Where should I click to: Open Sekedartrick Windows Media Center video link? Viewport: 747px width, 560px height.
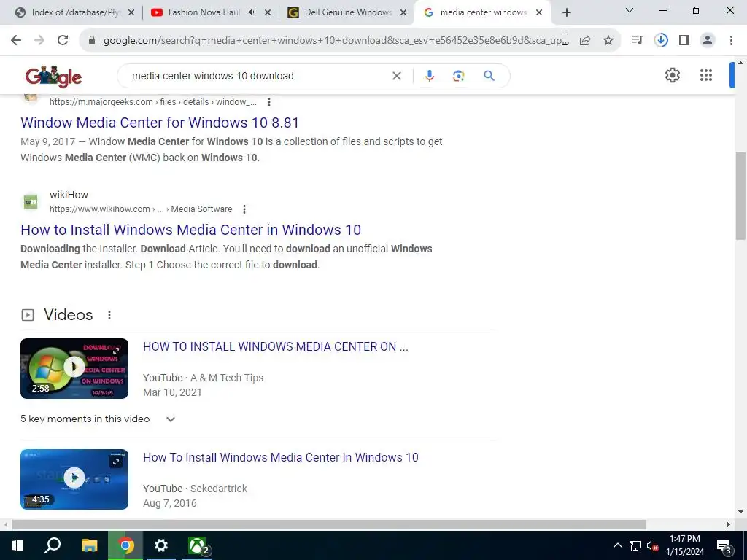coord(281,458)
